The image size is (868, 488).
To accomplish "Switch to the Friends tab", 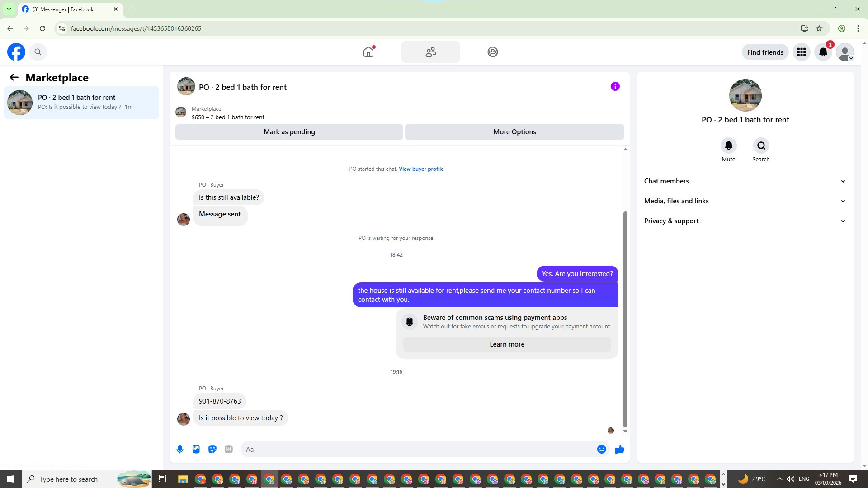I will pyautogui.click(x=430, y=52).
